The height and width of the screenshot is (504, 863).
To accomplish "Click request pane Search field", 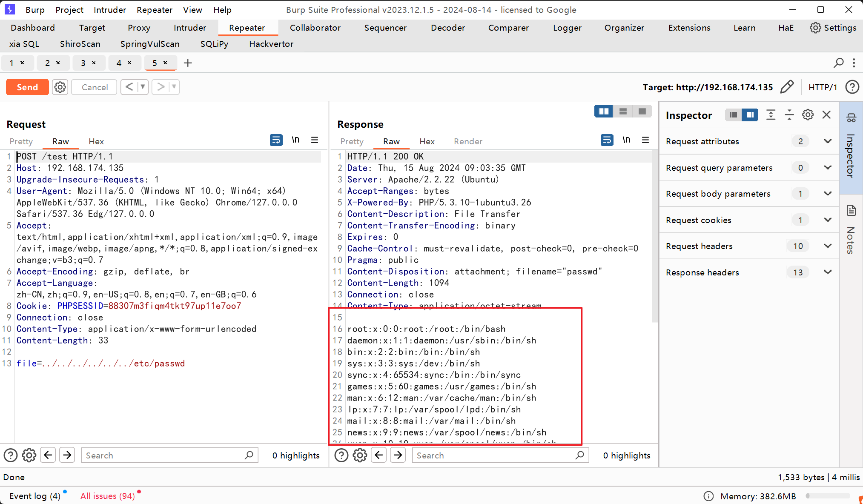I will point(169,455).
